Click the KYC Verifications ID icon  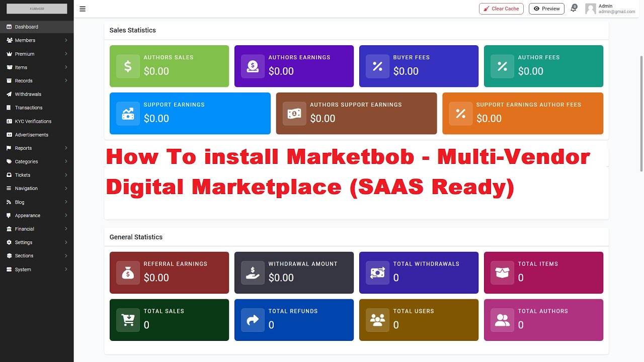[9, 121]
